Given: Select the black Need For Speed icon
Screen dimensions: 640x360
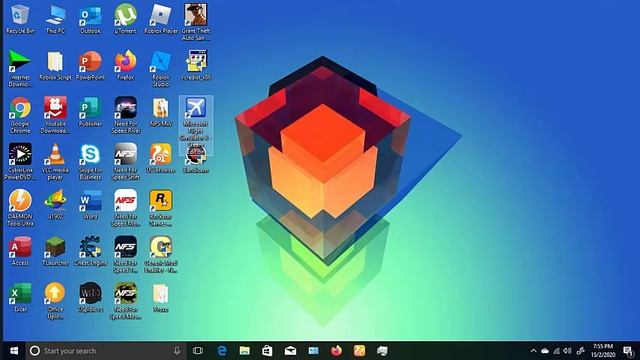Looking at the screenshot, I should tap(125, 255).
